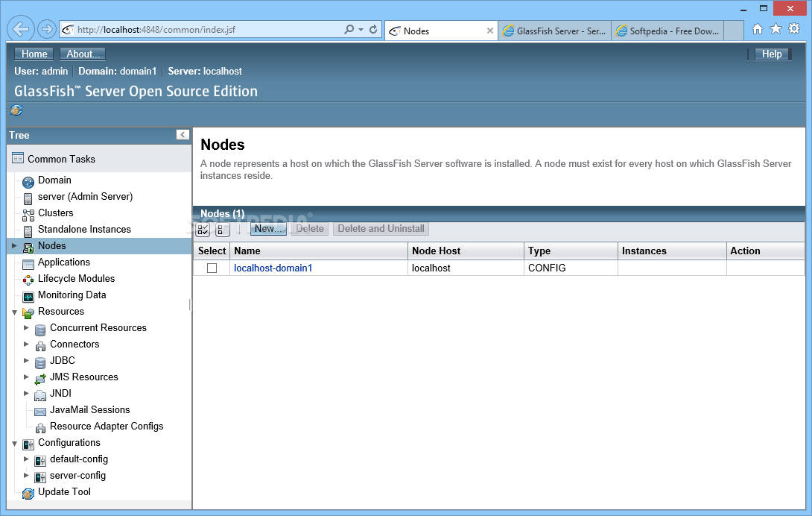The image size is (812, 516).
Task: Collapse the Tree panel with arrow button
Action: point(183,135)
